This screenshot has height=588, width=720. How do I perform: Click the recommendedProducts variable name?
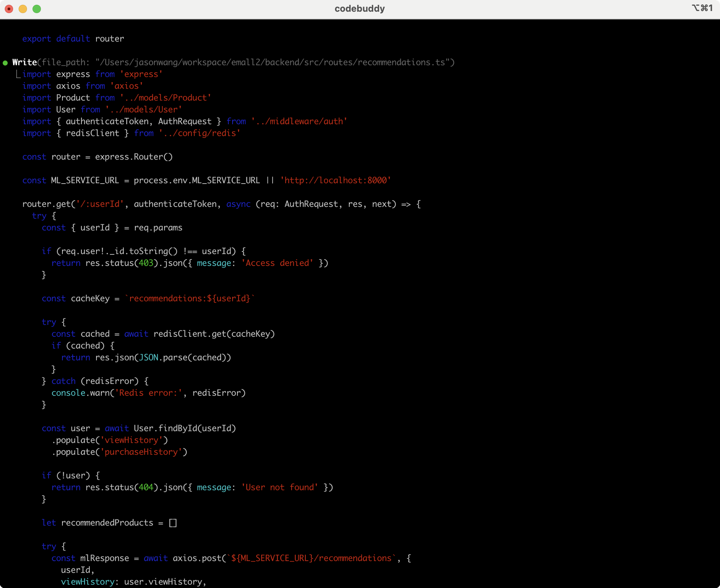pos(107,523)
